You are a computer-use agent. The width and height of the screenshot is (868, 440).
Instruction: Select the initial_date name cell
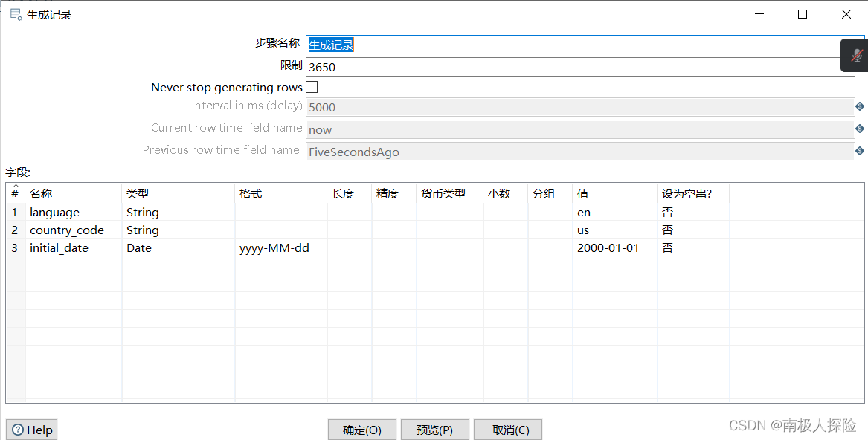73,248
